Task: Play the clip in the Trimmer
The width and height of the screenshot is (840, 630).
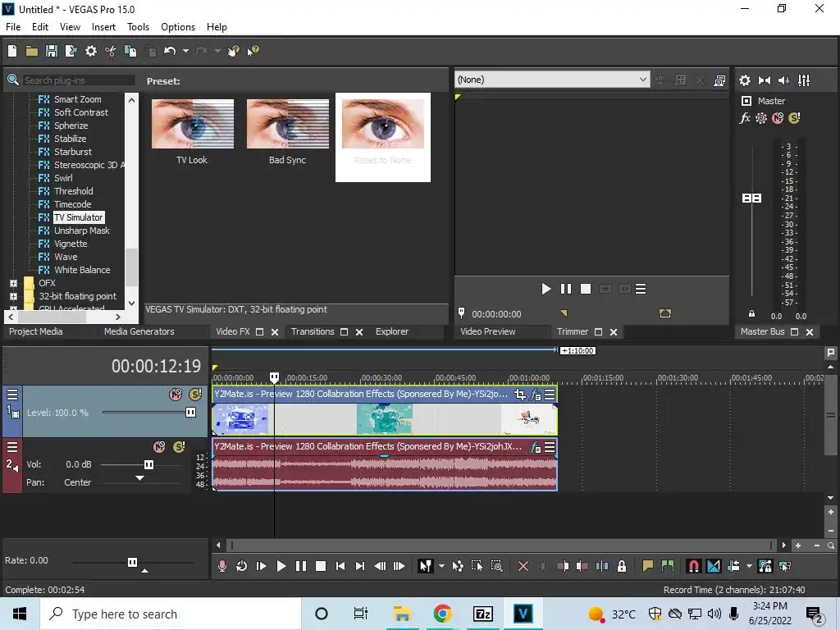Action: tap(546, 290)
